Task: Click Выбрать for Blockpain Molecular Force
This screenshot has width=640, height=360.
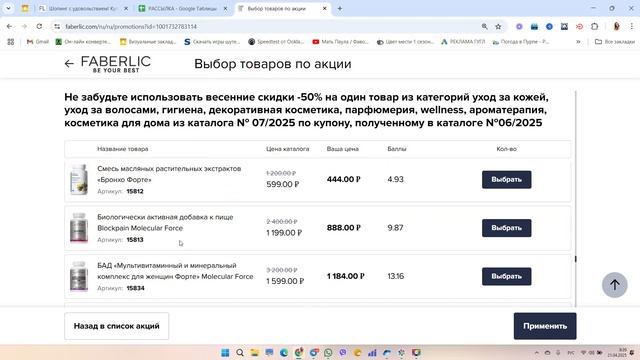Action: click(x=506, y=228)
